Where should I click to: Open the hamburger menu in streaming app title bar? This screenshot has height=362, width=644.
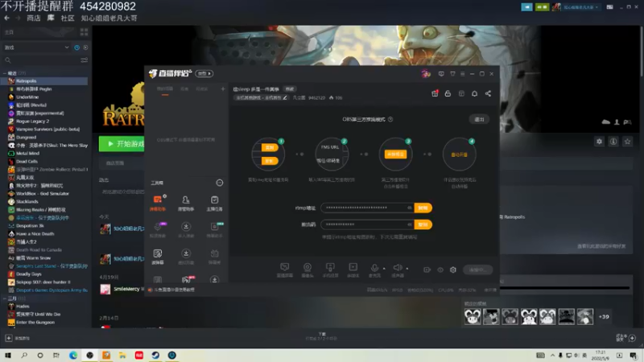[x=462, y=74]
